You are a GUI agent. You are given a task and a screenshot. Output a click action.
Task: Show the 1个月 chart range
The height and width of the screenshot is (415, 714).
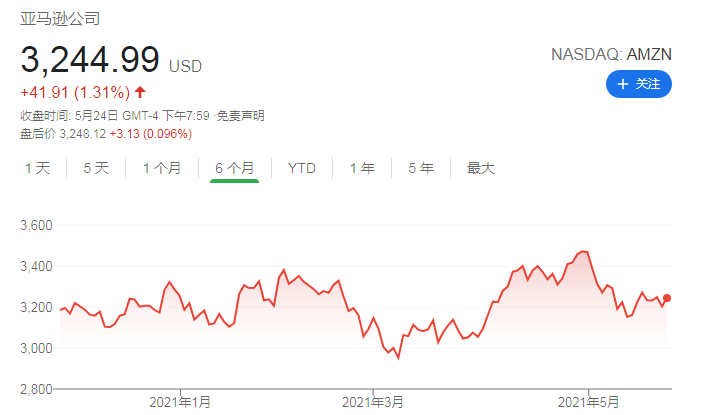(x=162, y=168)
